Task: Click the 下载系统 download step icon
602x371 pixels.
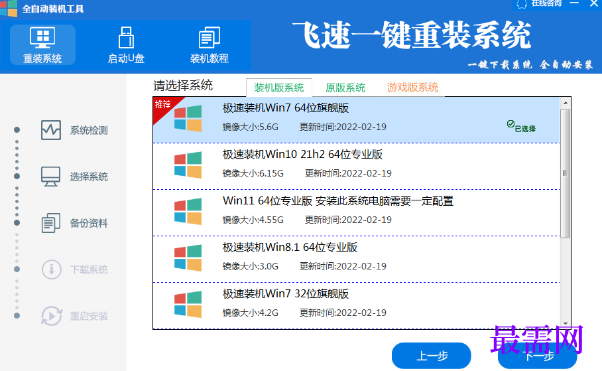Action: (x=51, y=269)
